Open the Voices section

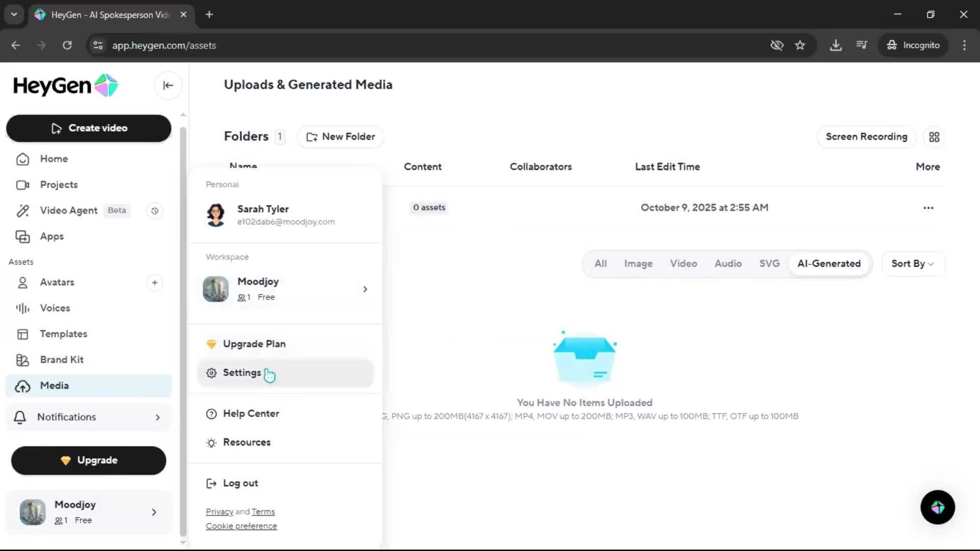click(55, 308)
